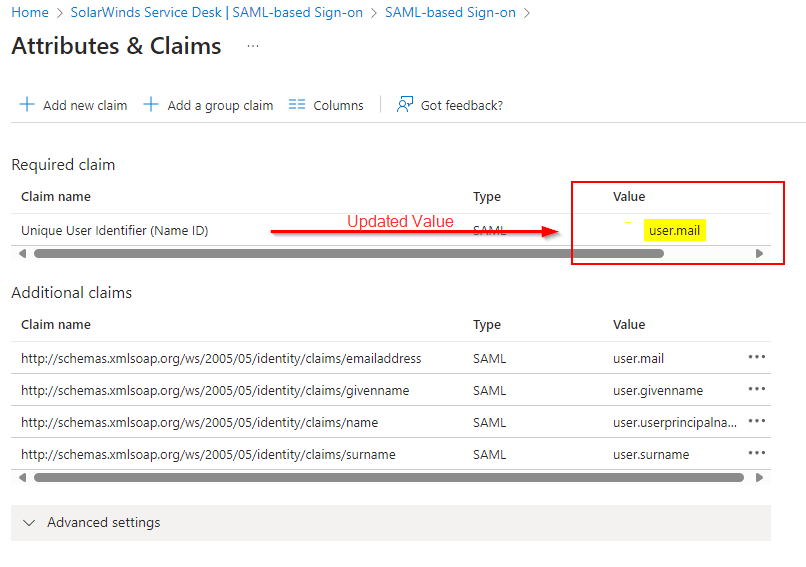Go to Home breadcrumb link
Image resolution: width=806 pixels, height=567 pixels.
[x=30, y=12]
